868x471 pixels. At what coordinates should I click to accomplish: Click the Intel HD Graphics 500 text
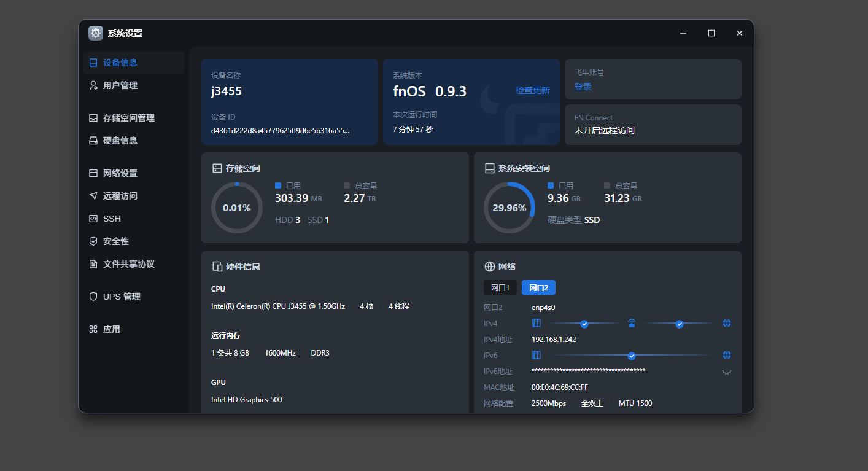pyautogui.click(x=247, y=400)
